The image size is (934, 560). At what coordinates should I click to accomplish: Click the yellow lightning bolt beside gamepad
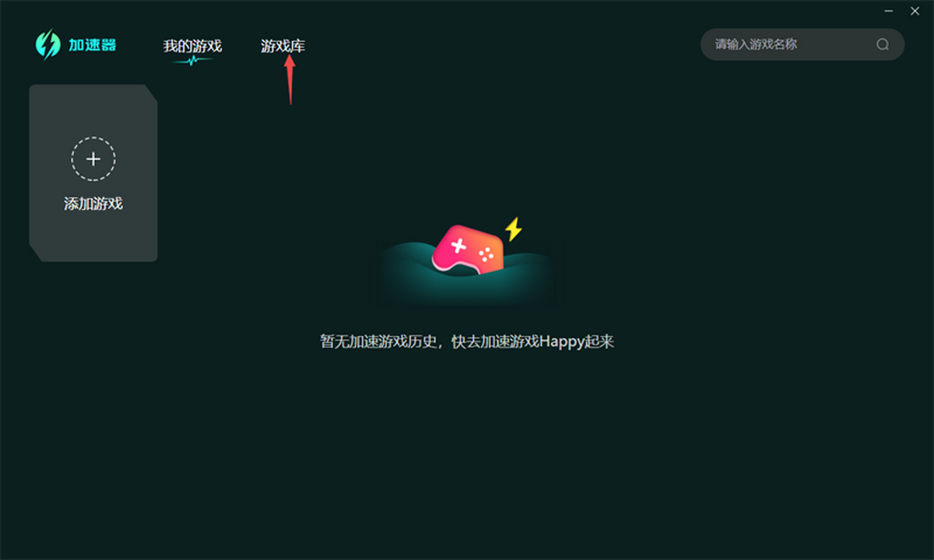[513, 229]
